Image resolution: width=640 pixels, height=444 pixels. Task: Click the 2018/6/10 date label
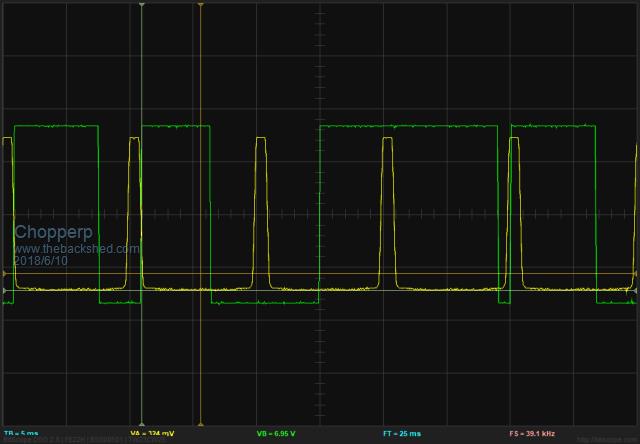pos(41,260)
